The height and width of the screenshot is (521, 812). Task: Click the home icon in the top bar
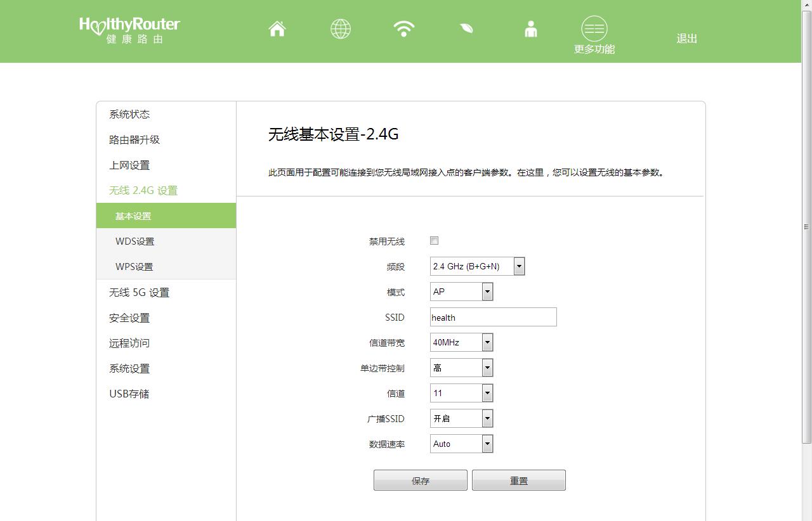coord(277,29)
